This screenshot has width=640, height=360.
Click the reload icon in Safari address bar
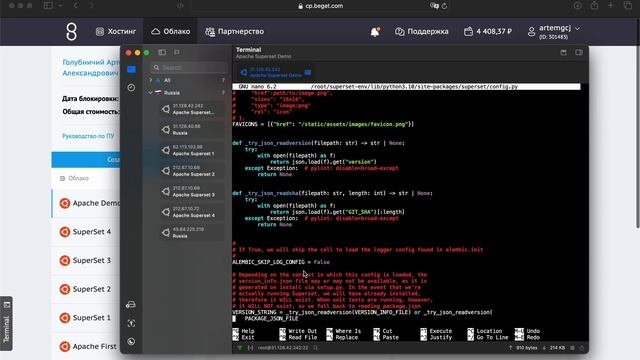pyautogui.click(x=444, y=6)
